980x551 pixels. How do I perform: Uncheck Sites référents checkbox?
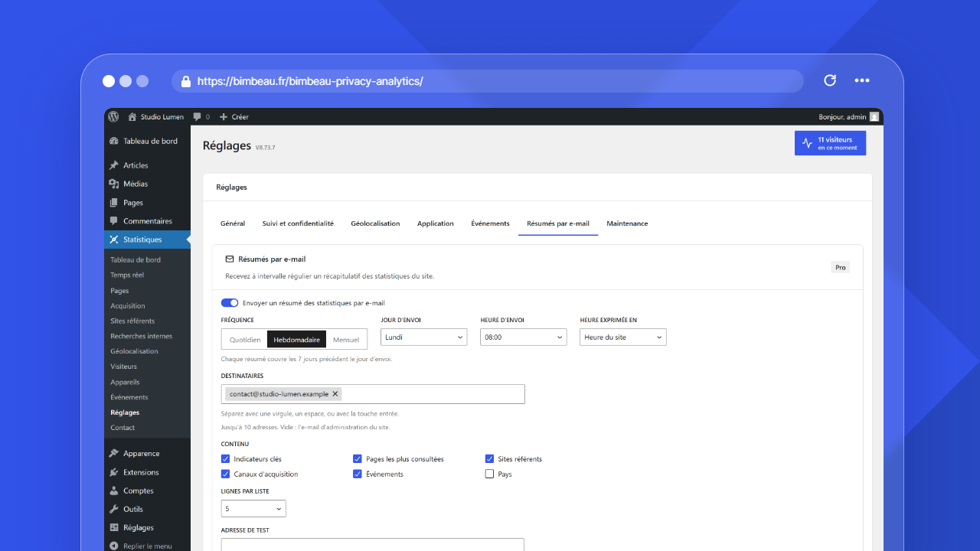click(x=490, y=459)
